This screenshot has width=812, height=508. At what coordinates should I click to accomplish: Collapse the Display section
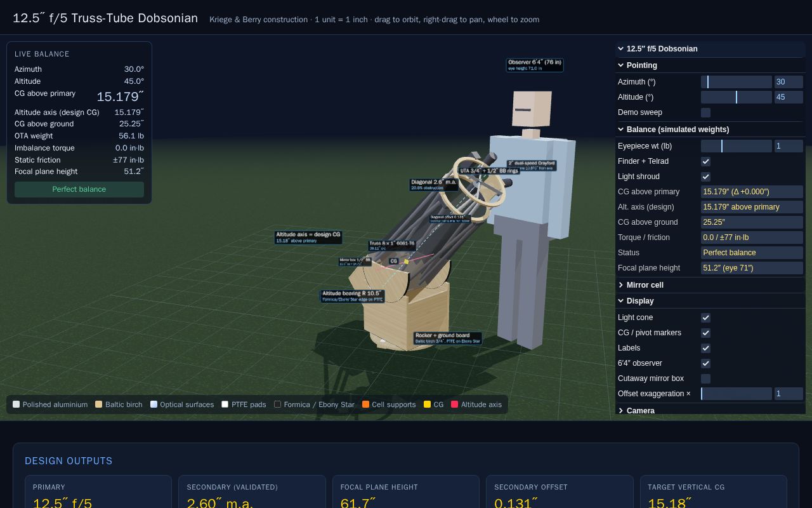point(710,301)
